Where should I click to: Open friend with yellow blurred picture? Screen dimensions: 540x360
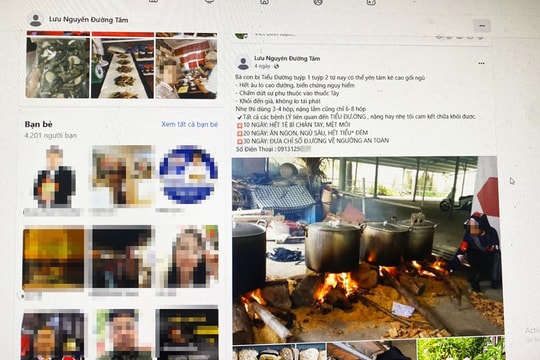(x=53, y=258)
